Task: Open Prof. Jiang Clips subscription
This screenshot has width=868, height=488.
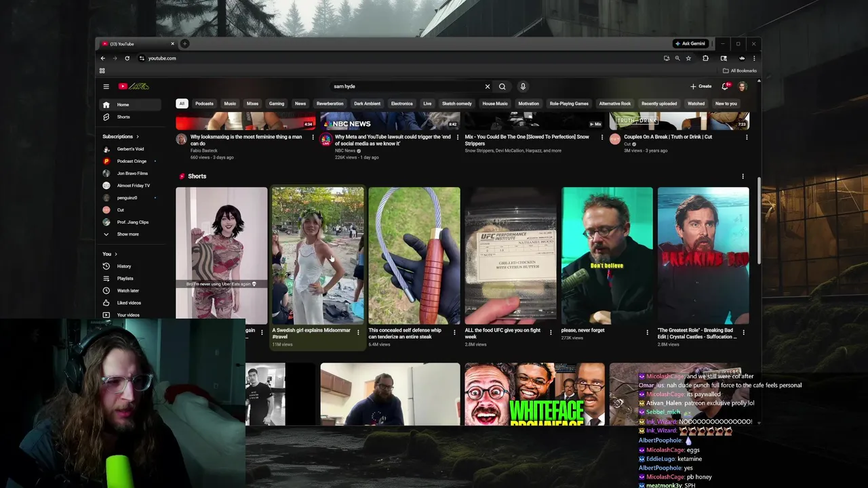Action: (130, 222)
